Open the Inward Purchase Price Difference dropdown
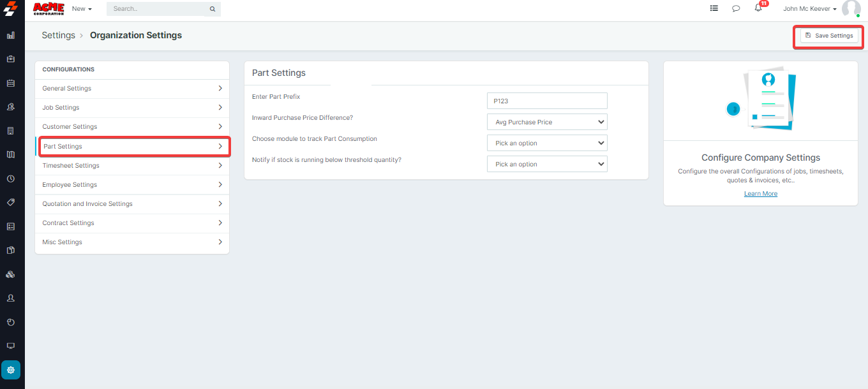 [x=547, y=122]
